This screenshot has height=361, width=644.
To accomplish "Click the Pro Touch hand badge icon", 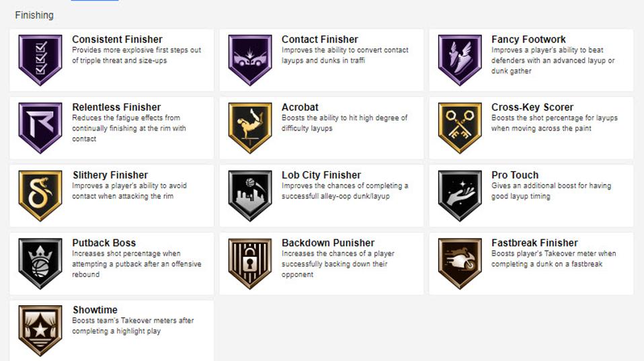I will pos(460,196).
